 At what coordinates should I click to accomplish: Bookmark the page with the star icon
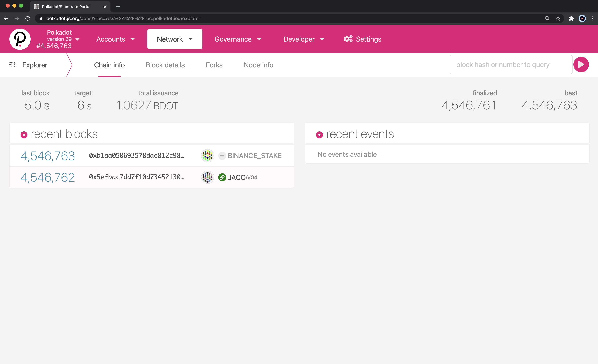[x=558, y=18]
